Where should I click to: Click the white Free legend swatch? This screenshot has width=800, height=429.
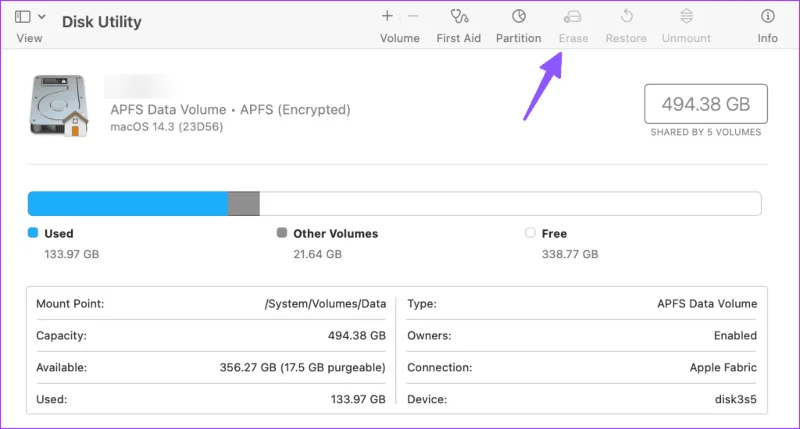click(530, 233)
